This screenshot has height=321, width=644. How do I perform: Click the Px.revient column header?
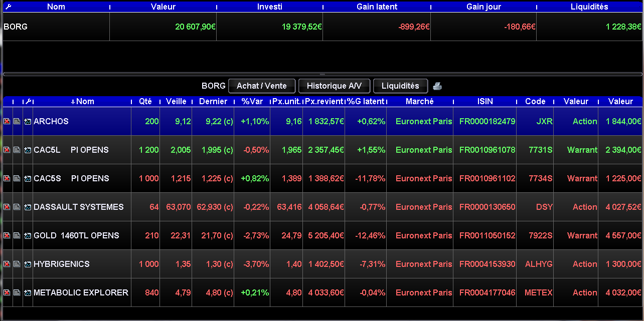click(324, 101)
